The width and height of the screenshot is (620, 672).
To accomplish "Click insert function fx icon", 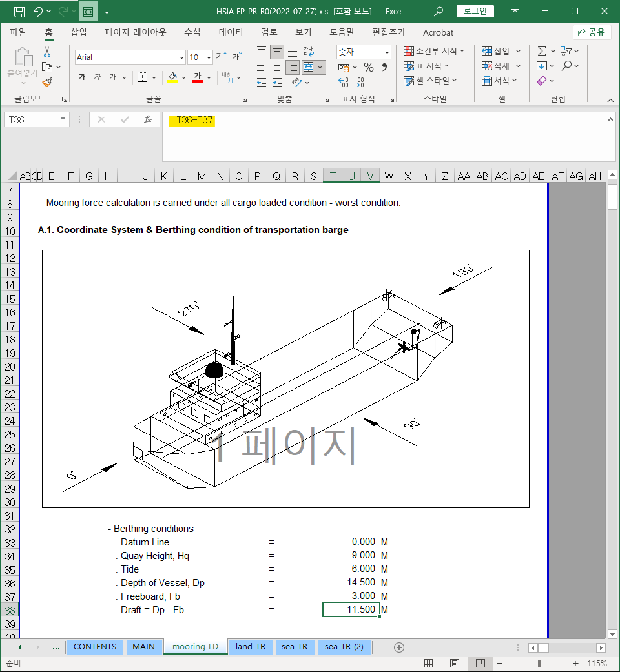I will pos(148,119).
